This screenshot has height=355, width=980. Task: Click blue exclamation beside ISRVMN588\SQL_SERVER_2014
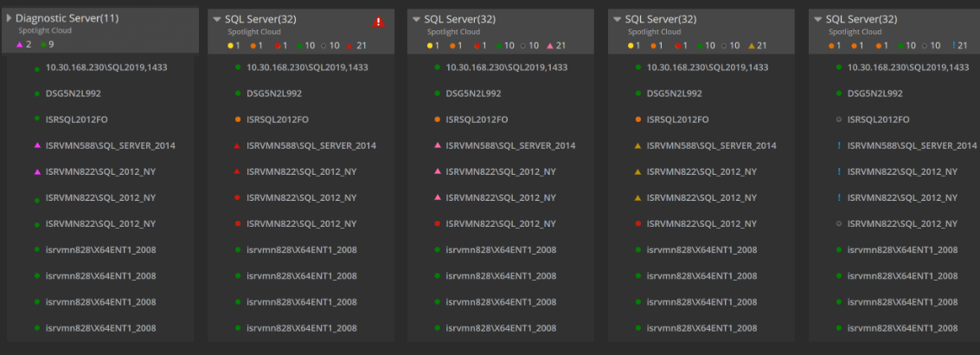coord(838,145)
